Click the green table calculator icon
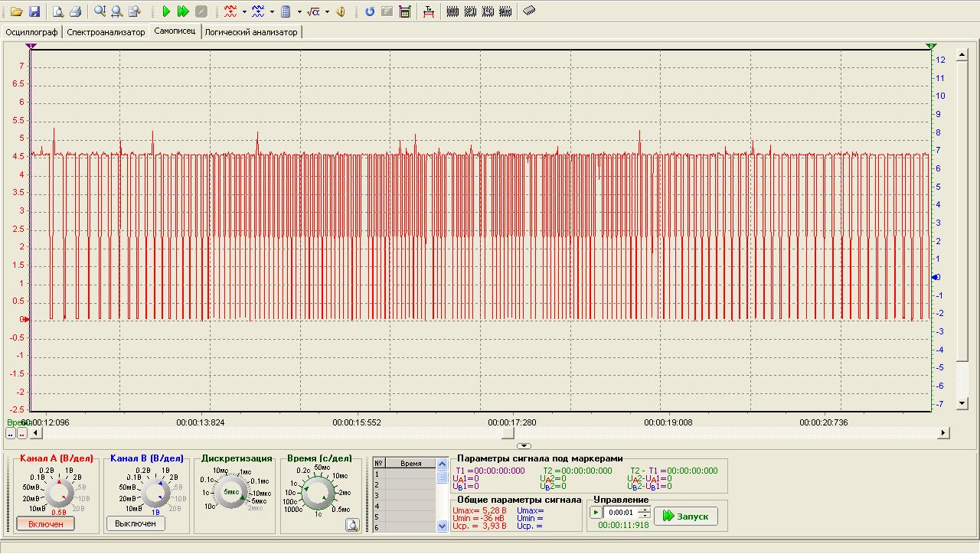Screen dimensions: 980x554 coord(405,11)
